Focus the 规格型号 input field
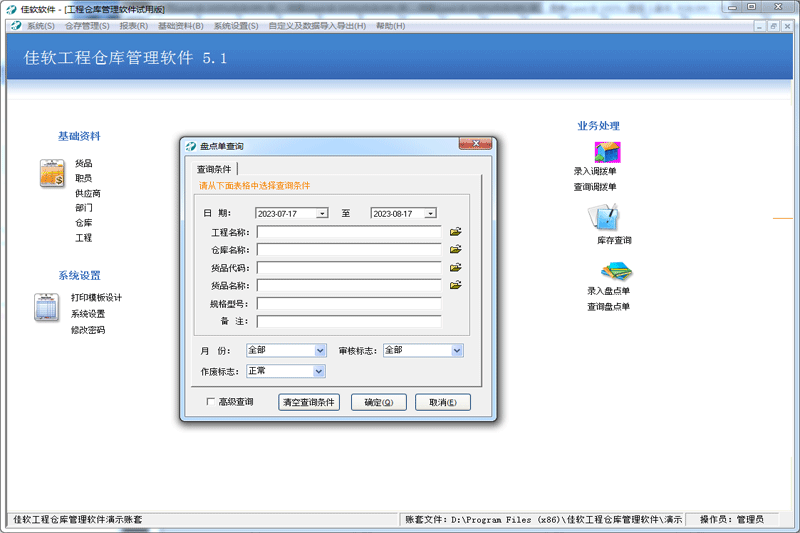The height and width of the screenshot is (533, 800). click(349, 304)
